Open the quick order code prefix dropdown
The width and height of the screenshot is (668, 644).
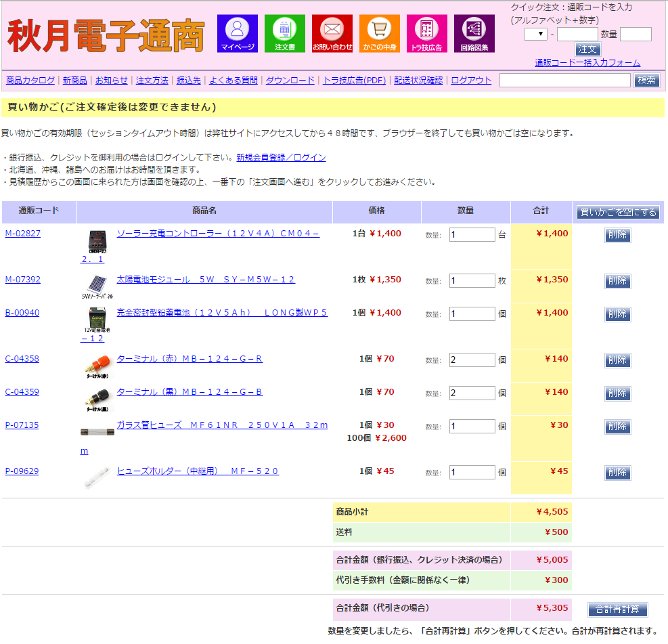535,34
